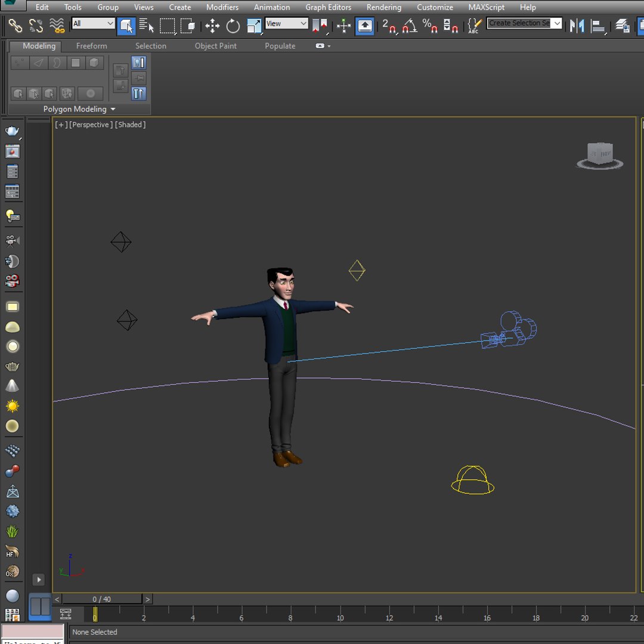The width and height of the screenshot is (644, 644).
Task: Click the yellow hemisphere dome icon
Action: point(13,327)
